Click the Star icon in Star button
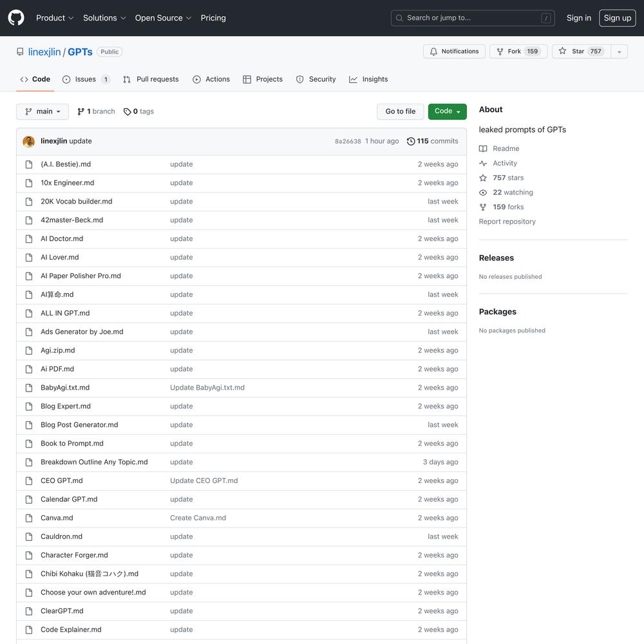The image size is (644, 644). pyautogui.click(x=562, y=51)
